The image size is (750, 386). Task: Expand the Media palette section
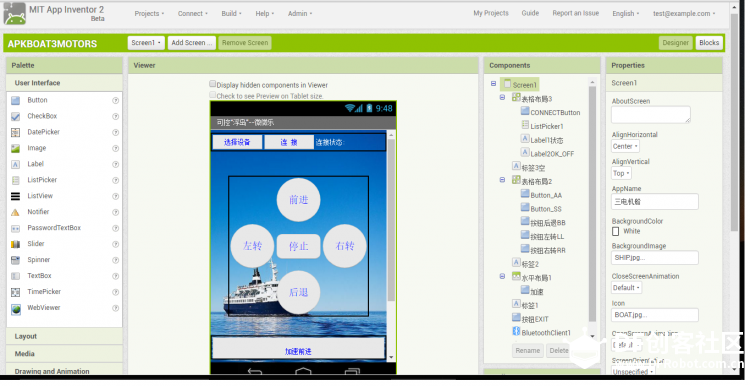(64, 353)
